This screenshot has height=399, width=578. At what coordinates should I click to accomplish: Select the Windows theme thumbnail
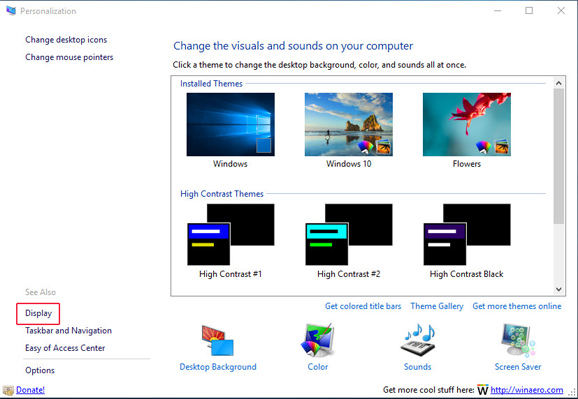pyautogui.click(x=230, y=124)
